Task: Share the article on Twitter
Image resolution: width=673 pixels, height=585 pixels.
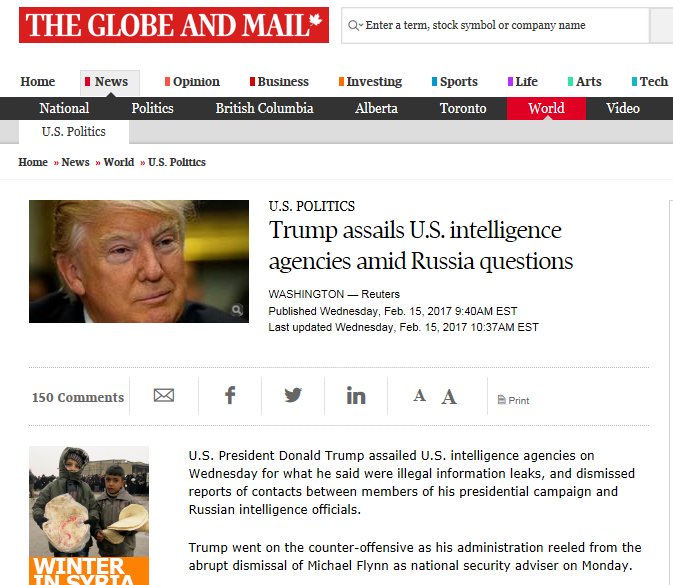Action: (x=293, y=395)
